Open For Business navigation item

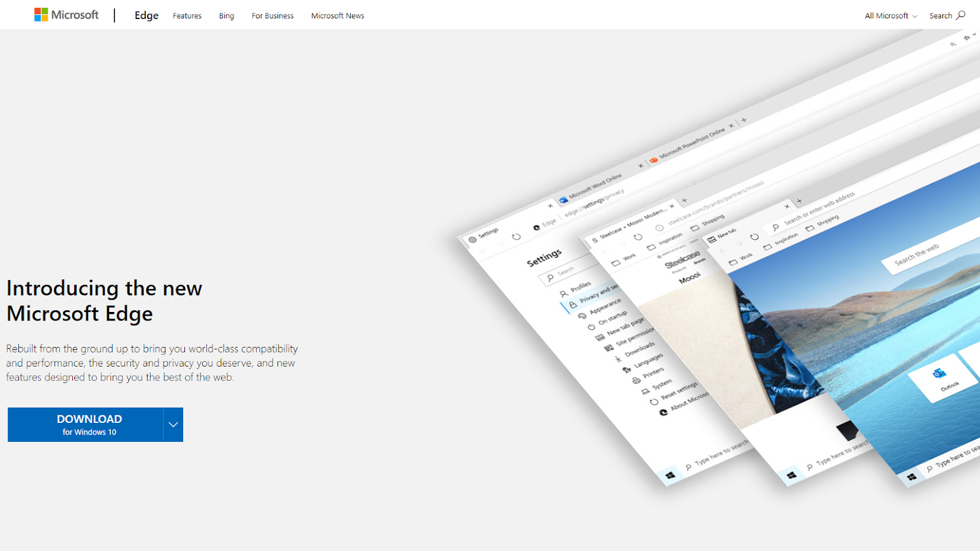273,16
